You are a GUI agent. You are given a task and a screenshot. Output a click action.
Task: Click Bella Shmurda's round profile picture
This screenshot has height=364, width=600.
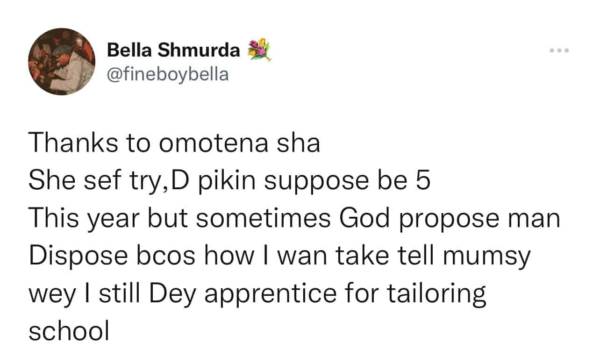(x=62, y=61)
